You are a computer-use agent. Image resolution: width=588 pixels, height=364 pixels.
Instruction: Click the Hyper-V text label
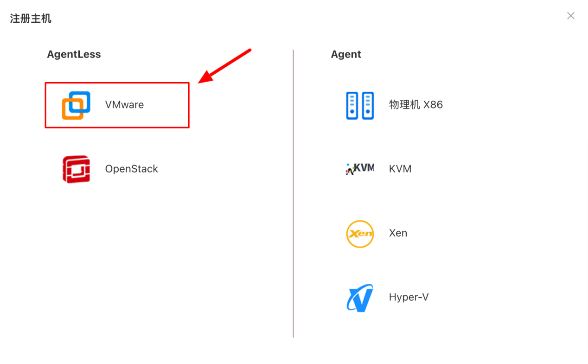coord(409,297)
